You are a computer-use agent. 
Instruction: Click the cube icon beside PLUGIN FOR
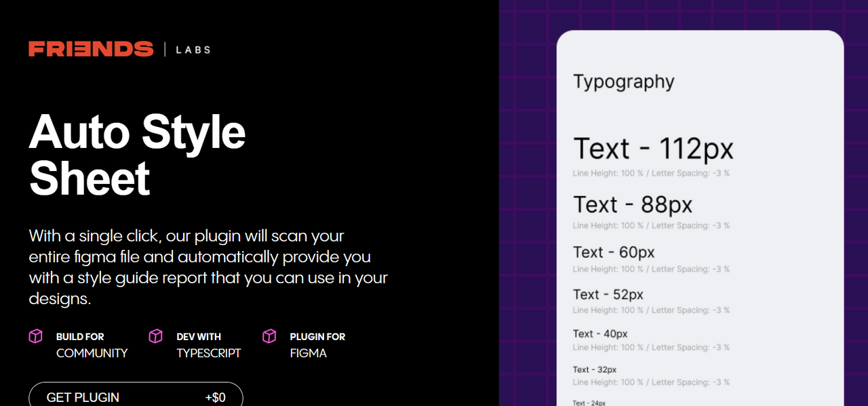pos(269,336)
